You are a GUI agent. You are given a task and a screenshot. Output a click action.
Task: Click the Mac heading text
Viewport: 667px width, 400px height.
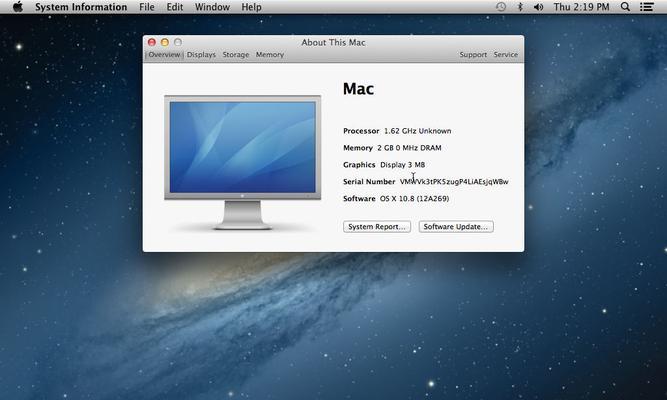pos(358,89)
